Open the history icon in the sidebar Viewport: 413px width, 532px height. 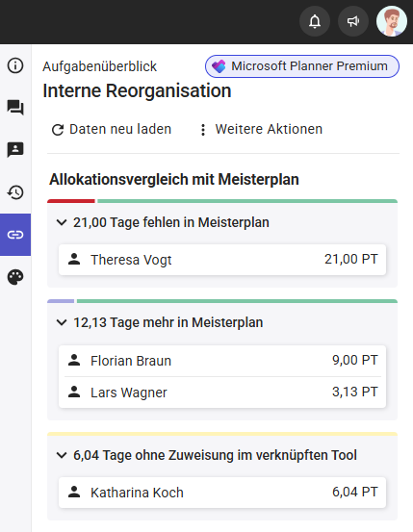[15, 192]
